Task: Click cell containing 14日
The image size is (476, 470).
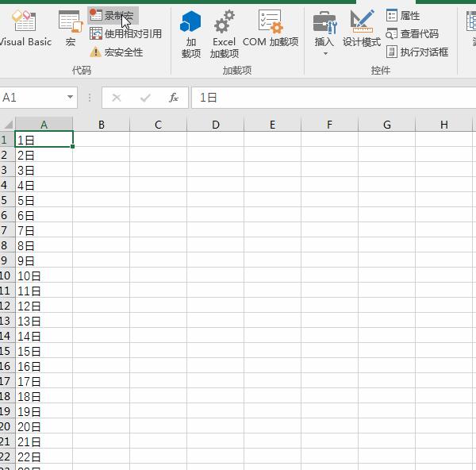Action: [x=44, y=335]
